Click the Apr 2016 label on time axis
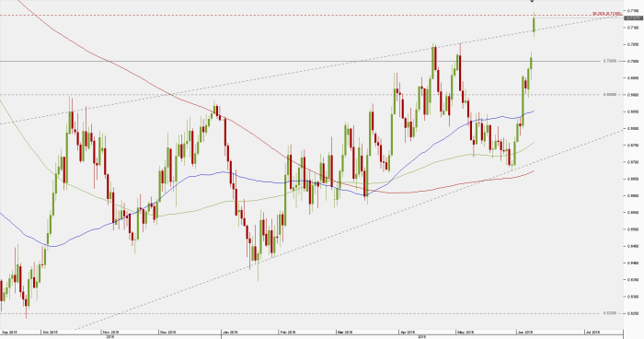 (x=407, y=332)
